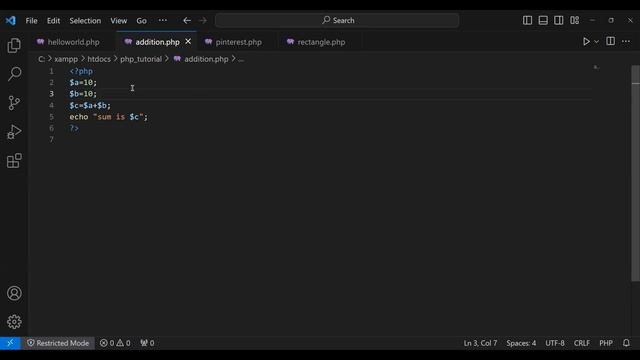Click line number 1 in gutter
The height and width of the screenshot is (360, 640).
[x=51, y=71]
